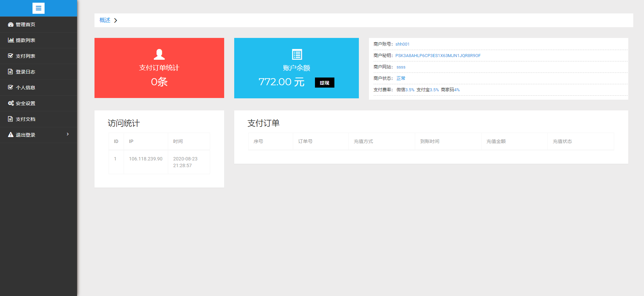Click the 提现 withdraw button
Image resolution: width=644 pixels, height=296 pixels.
coord(324,83)
